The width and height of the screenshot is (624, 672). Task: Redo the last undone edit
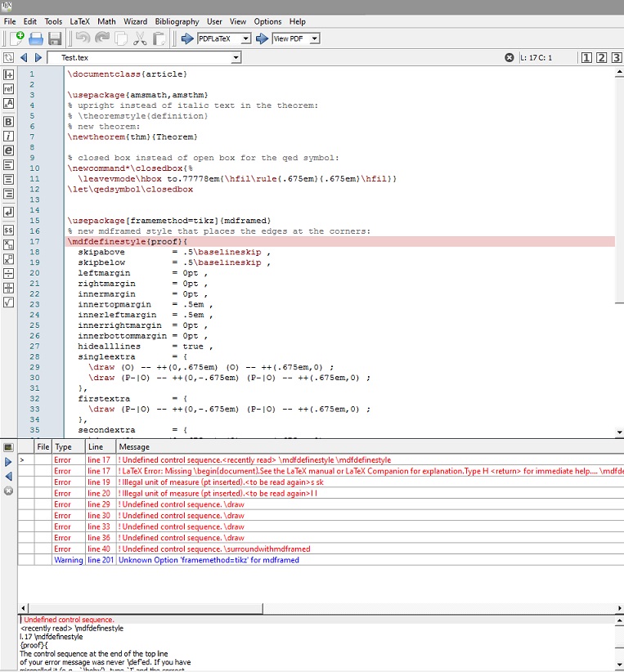[x=102, y=38]
